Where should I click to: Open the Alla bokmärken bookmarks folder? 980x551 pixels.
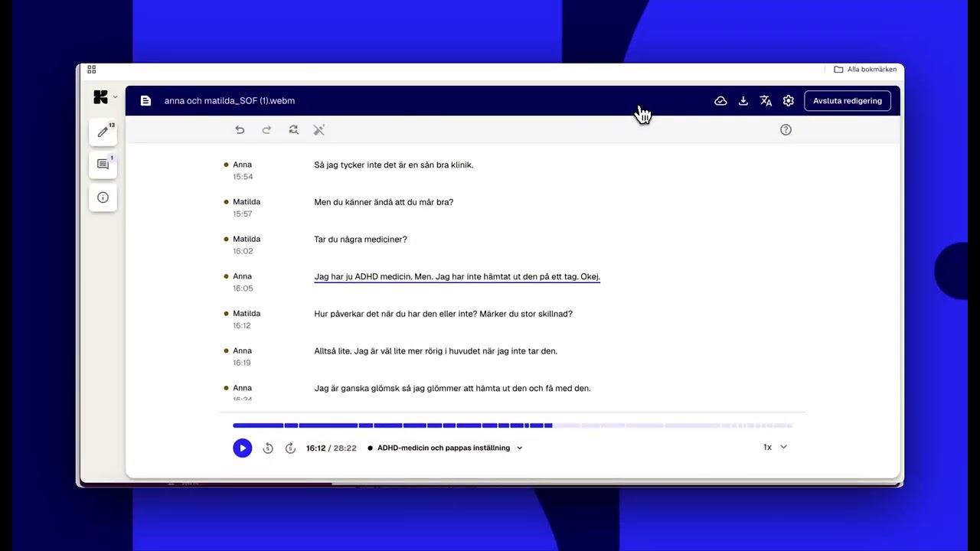click(x=865, y=70)
